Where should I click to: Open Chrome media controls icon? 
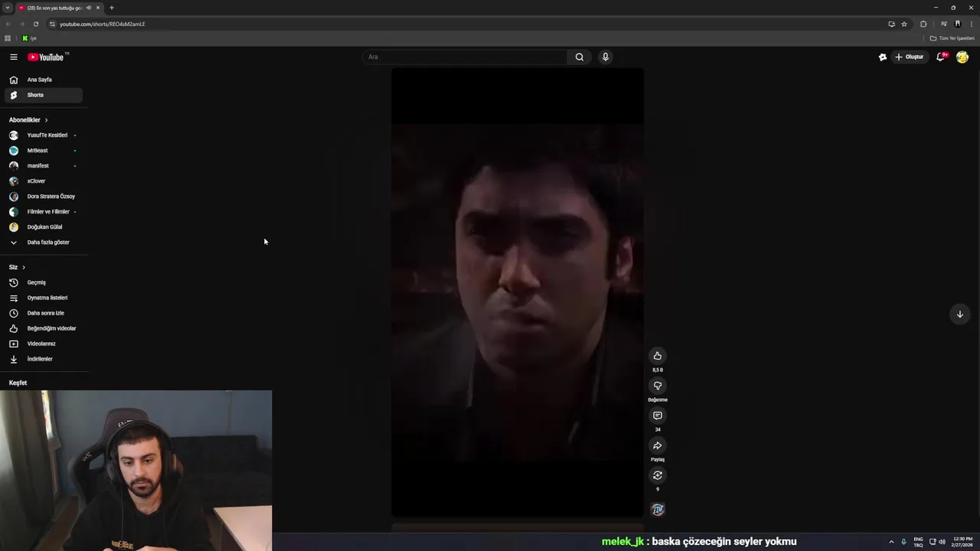click(944, 24)
